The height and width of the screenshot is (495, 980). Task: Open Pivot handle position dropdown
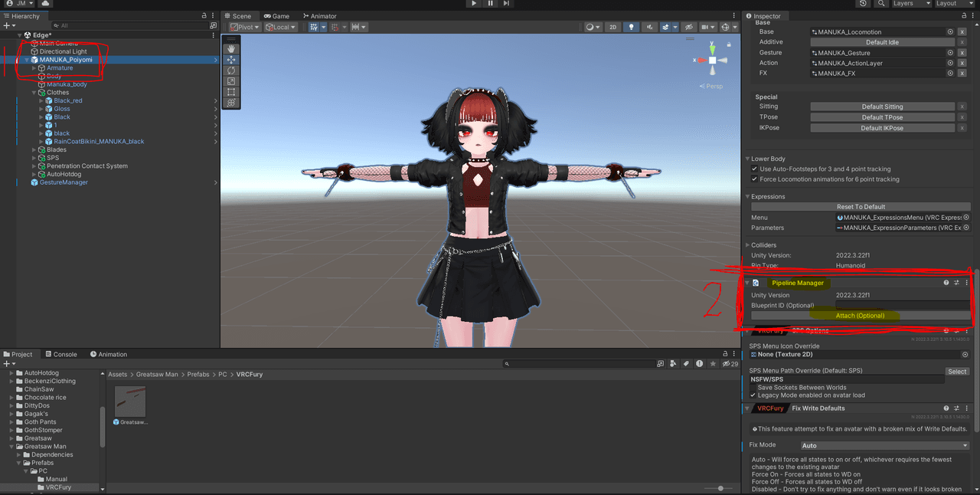[x=244, y=27]
